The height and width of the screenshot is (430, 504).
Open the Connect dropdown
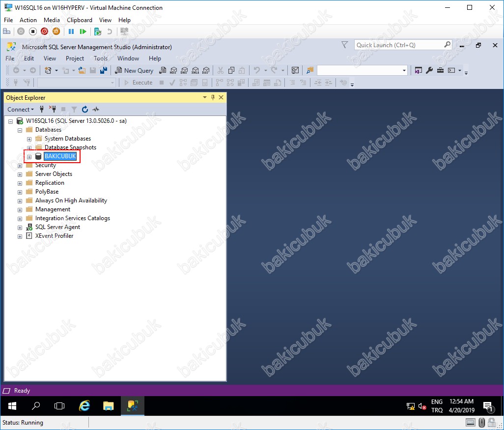point(21,110)
